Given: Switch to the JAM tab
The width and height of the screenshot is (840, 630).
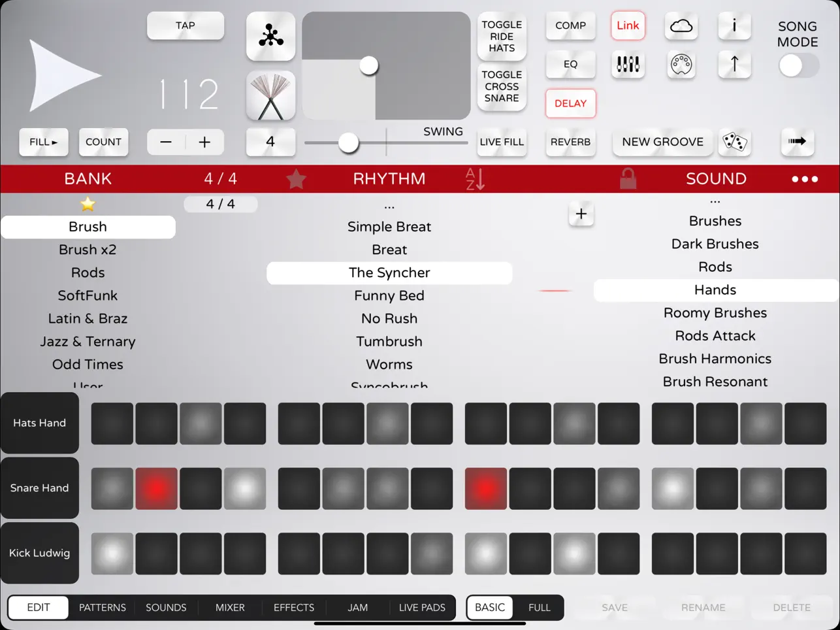Looking at the screenshot, I should (357, 607).
